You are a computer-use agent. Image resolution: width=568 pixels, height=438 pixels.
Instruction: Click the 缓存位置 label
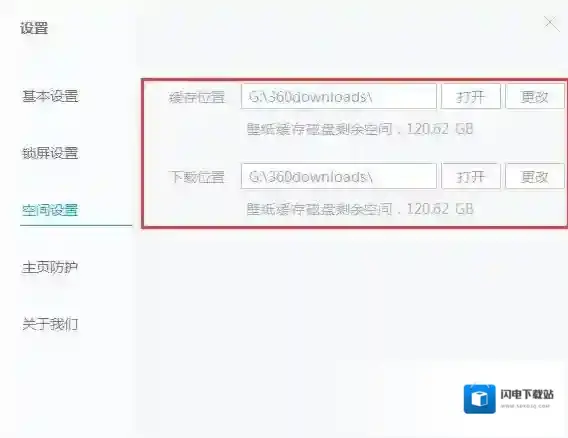click(x=197, y=97)
